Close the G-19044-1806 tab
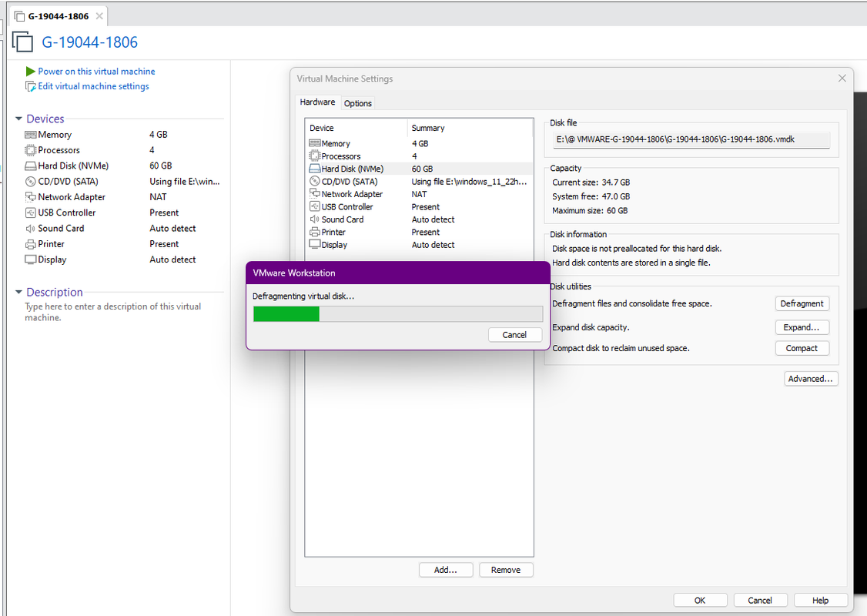 point(99,16)
